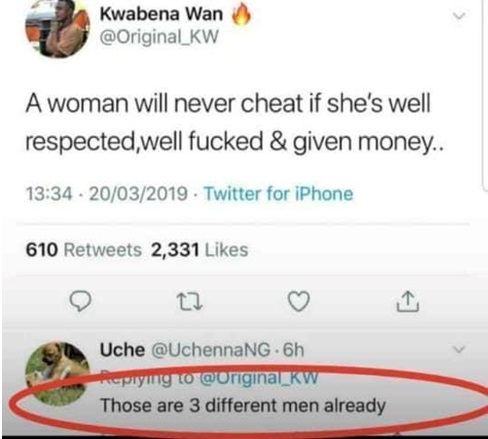Click the 13:34 · 20/03/2019 timestamp

(x=107, y=194)
